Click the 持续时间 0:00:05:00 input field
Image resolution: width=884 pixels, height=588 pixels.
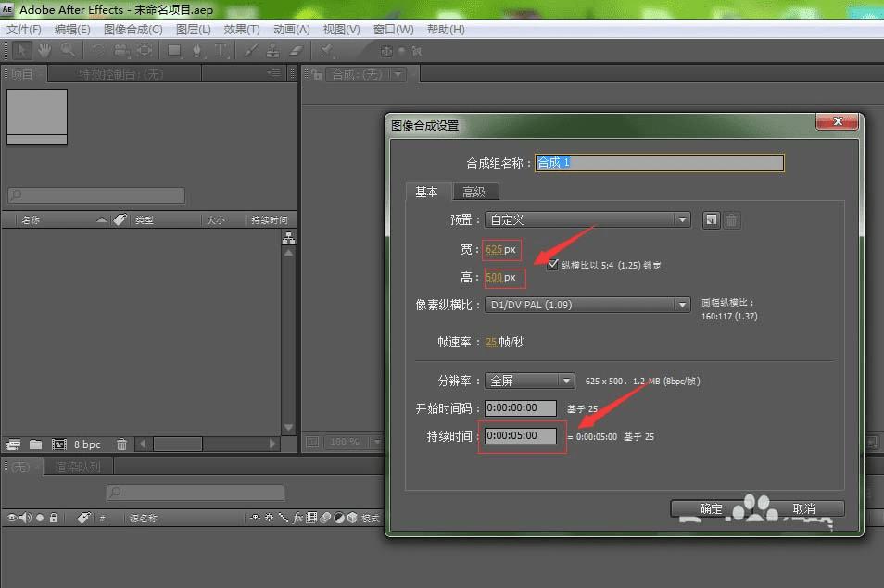(x=521, y=435)
